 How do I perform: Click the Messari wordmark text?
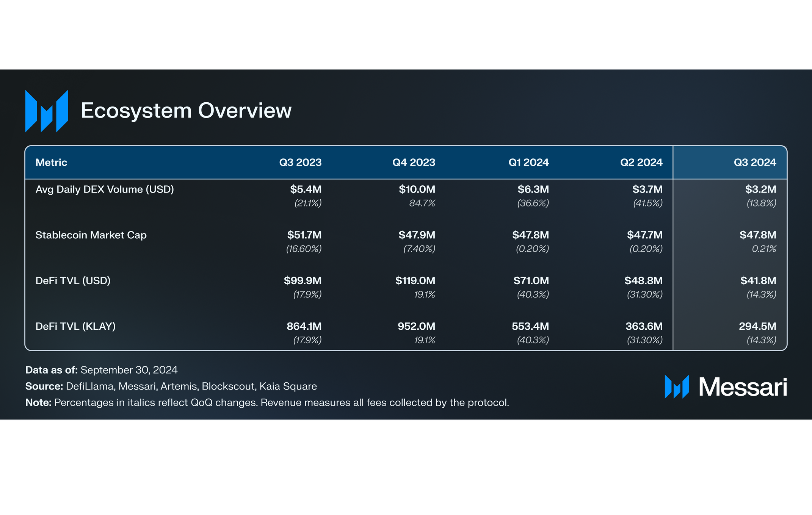742,387
